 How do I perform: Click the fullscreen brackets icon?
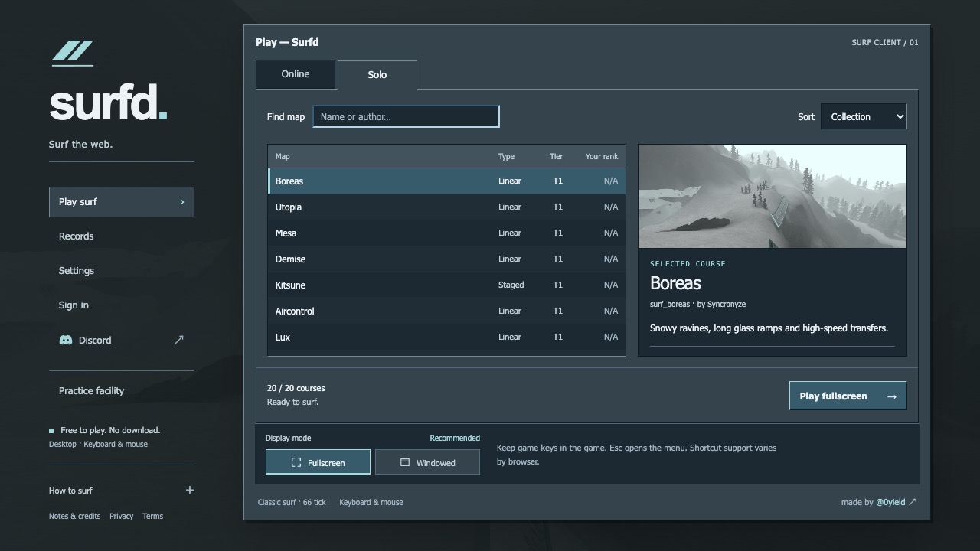coord(296,463)
